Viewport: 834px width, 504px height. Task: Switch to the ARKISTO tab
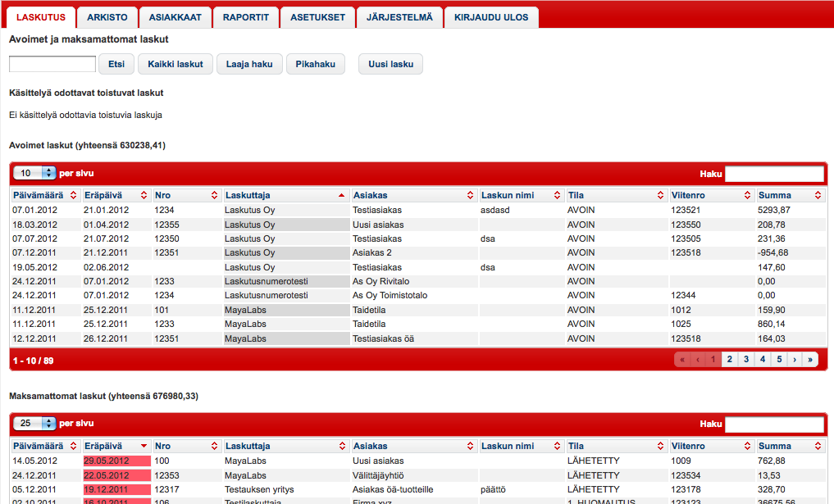coord(107,16)
